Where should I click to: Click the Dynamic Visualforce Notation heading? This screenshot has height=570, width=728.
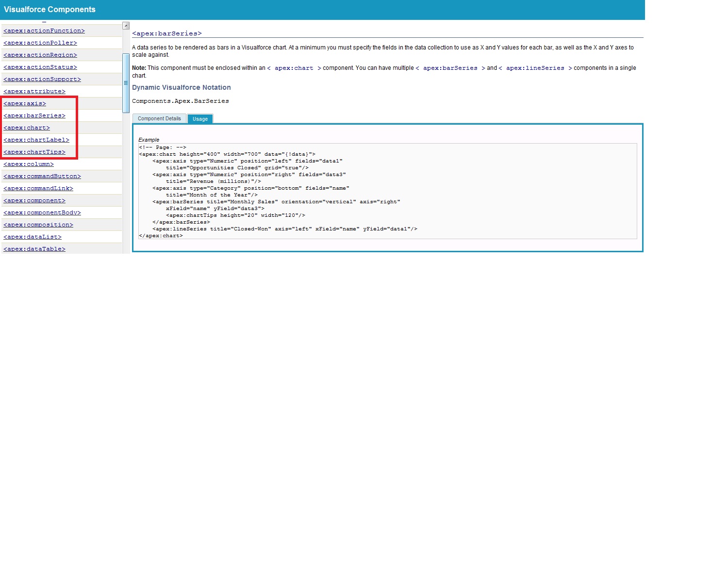182,87
